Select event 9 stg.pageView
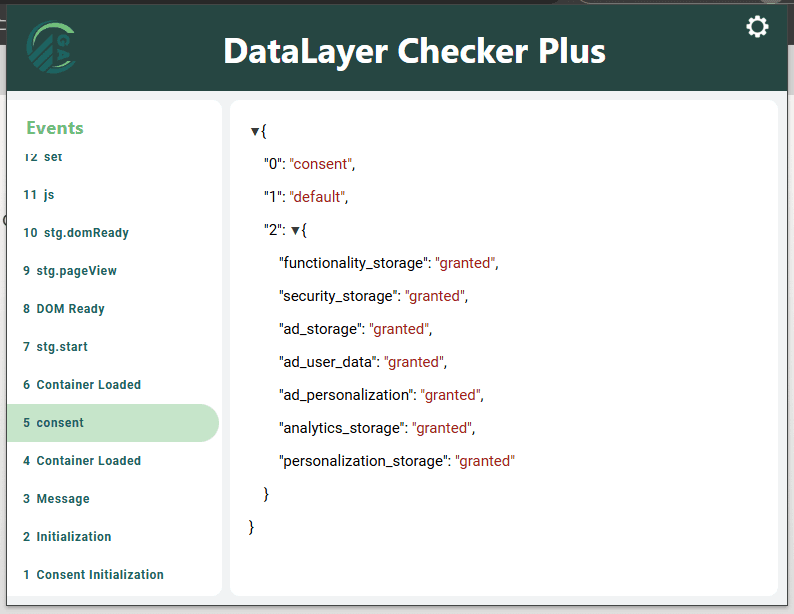Image resolution: width=794 pixels, height=614 pixels. coord(113,271)
